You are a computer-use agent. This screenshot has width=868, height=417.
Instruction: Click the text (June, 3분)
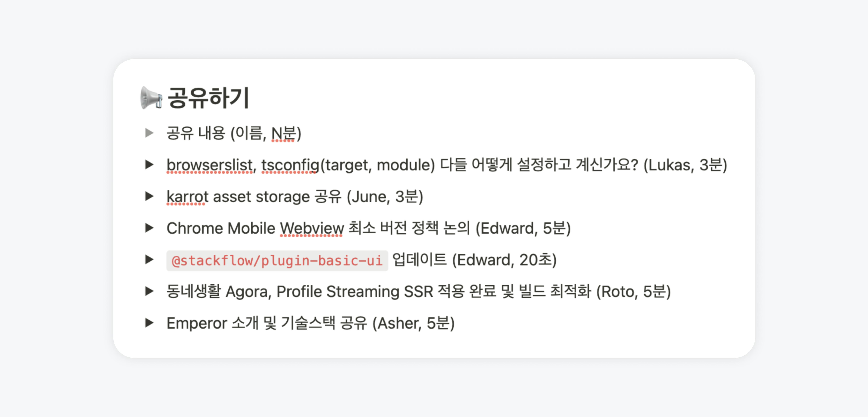385,197
